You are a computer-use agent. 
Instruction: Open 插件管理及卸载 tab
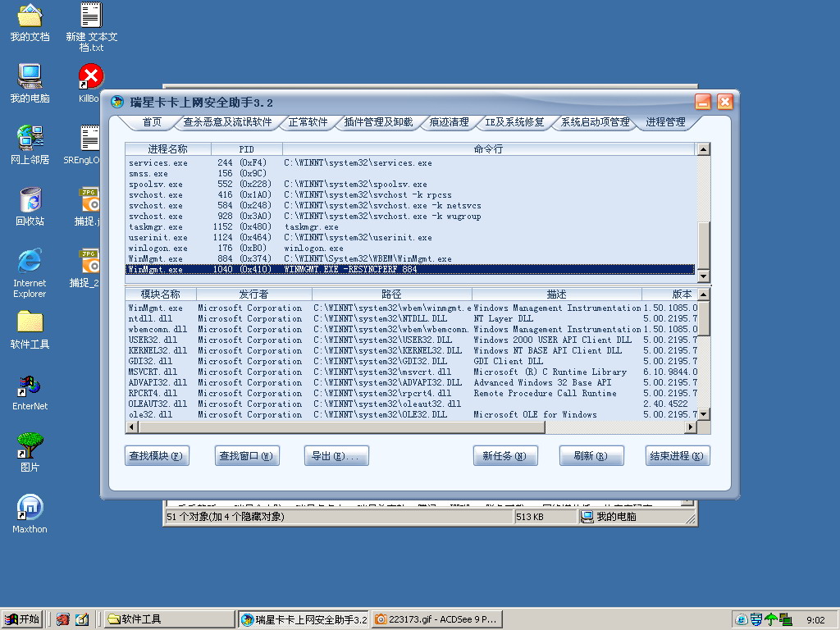(378, 122)
